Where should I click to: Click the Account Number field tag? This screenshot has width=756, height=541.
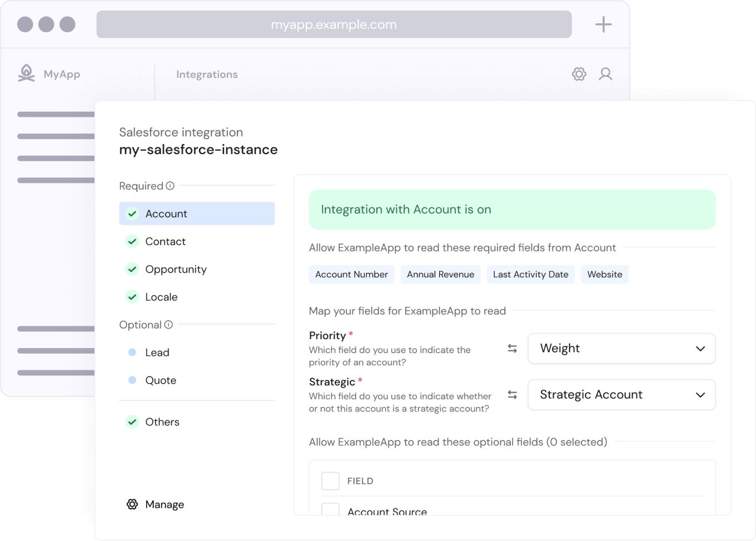coord(351,275)
